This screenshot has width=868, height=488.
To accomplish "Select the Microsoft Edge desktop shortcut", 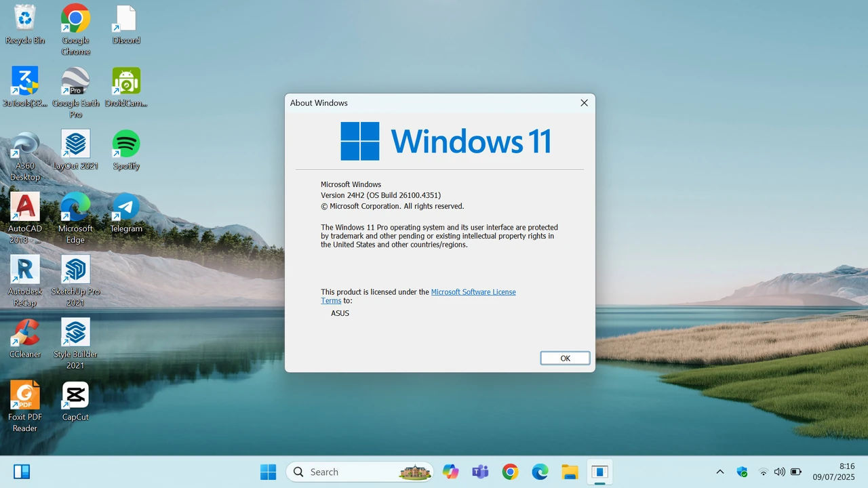I will [x=75, y=218].
